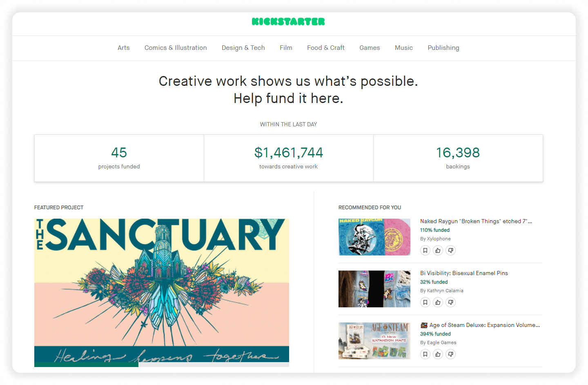Thumbs up the Naked Raygun project
Image resolution: width=588 pixels, height=385 pixels.
[x=438, y=250]
